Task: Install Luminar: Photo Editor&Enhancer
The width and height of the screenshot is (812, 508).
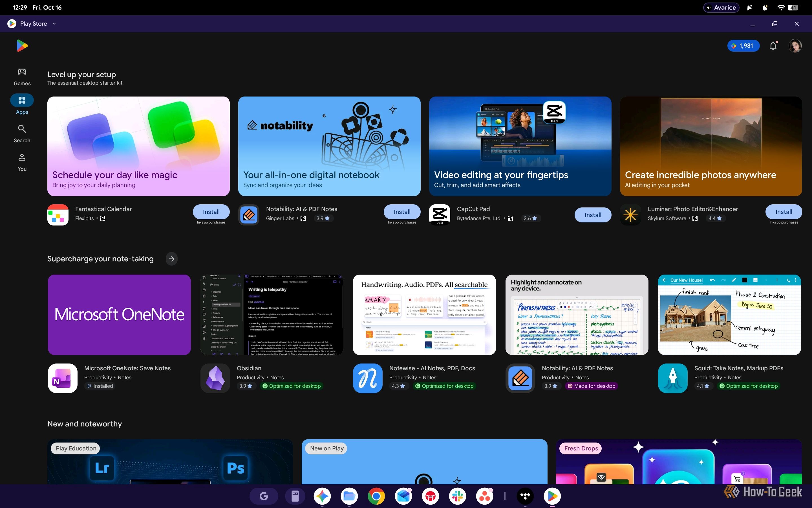Action: click(x=784, y=212)
